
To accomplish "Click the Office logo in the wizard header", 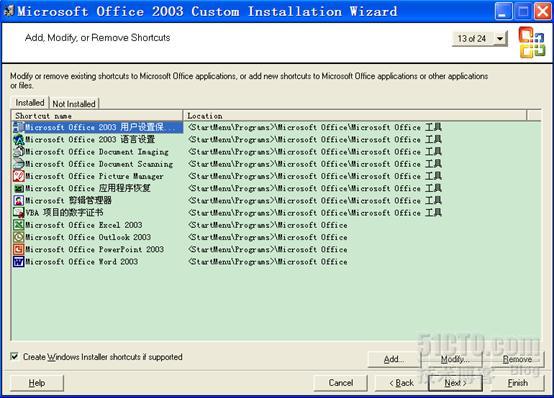I will point(532,42).
